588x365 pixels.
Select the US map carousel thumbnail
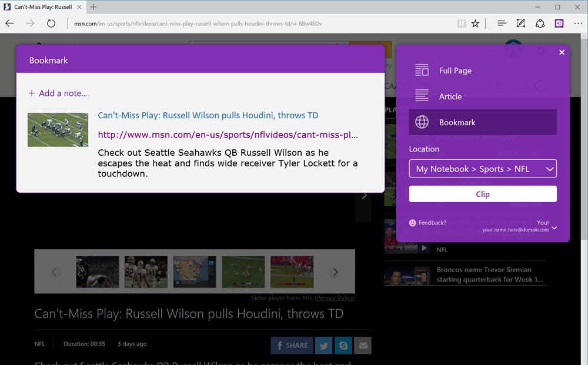click(195, 272)
